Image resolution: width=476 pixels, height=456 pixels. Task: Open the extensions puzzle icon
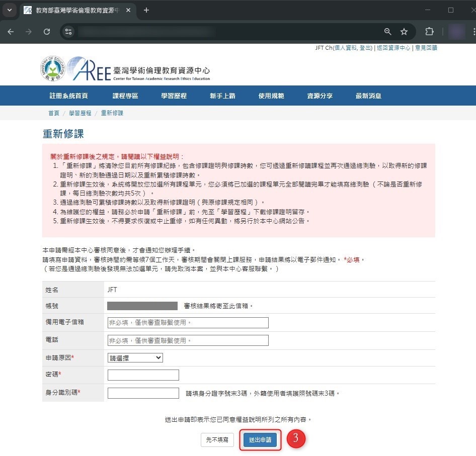coord(429,32)
